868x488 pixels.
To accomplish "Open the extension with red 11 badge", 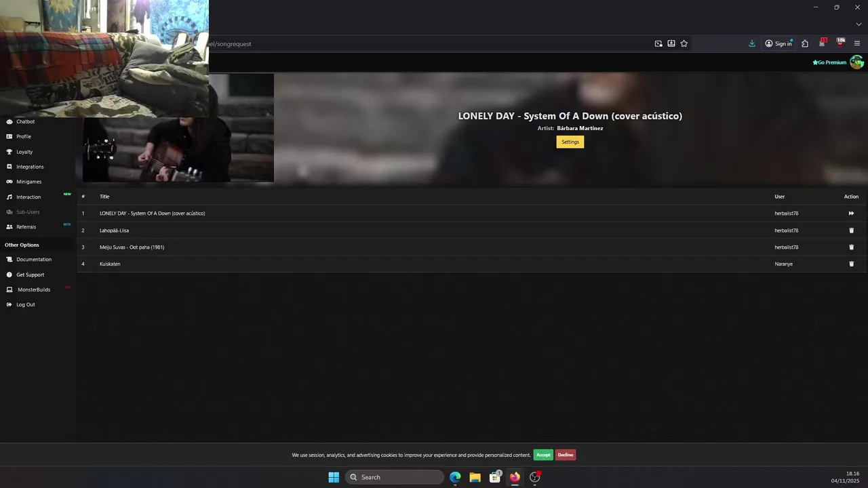I will point(823,43).
